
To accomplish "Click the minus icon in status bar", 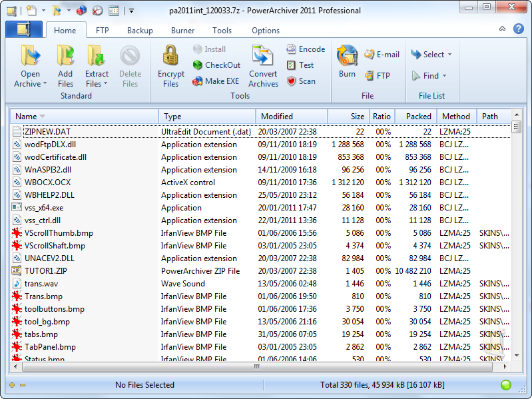I will click(23, 385).
